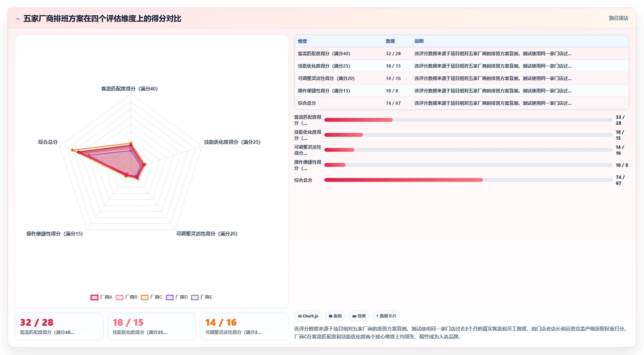The width and height of the screenshot is (644, 355).
Task: Open the 32 / 28 data card
Action: (x=59, y=326)
